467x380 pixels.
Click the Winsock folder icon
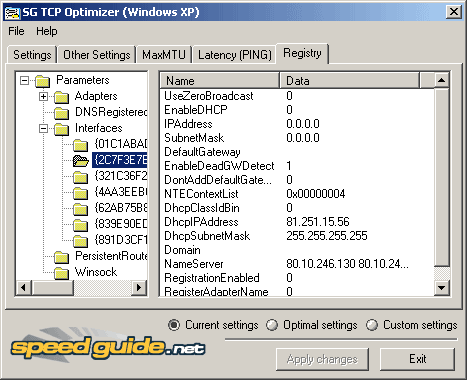(62, 273)
